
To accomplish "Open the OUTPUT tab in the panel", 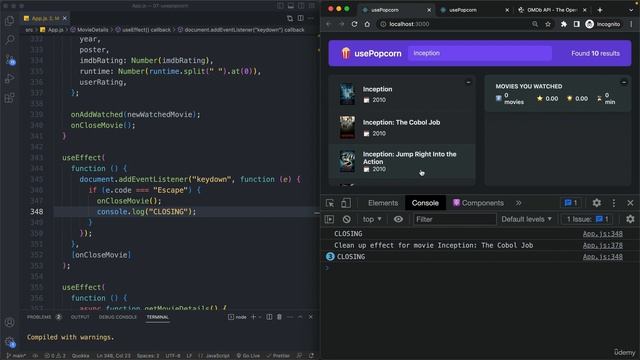I will (80, 317).
